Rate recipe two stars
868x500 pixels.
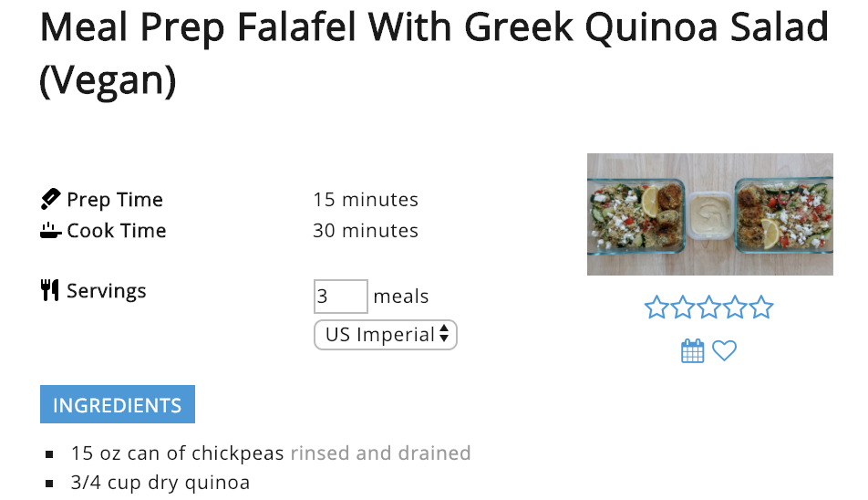[x=683, y=307]
